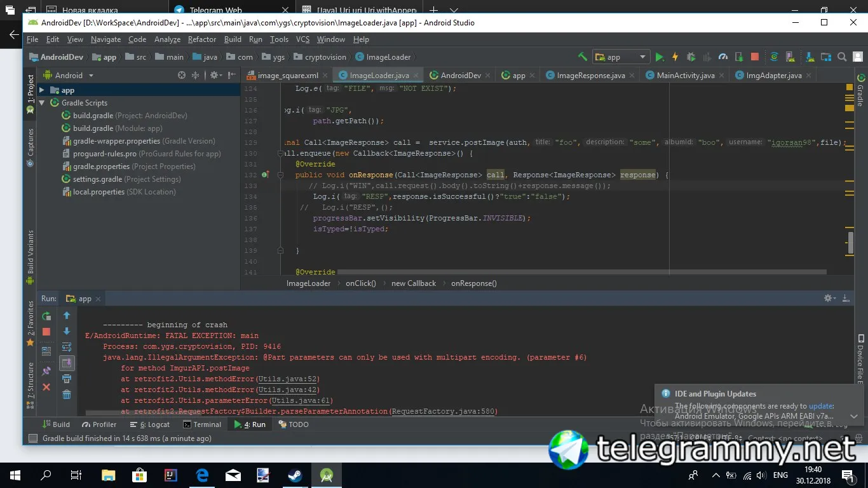868x488 pixels.
Task: Switch to the MainActivity.java tab
Action: coord(680,75)
